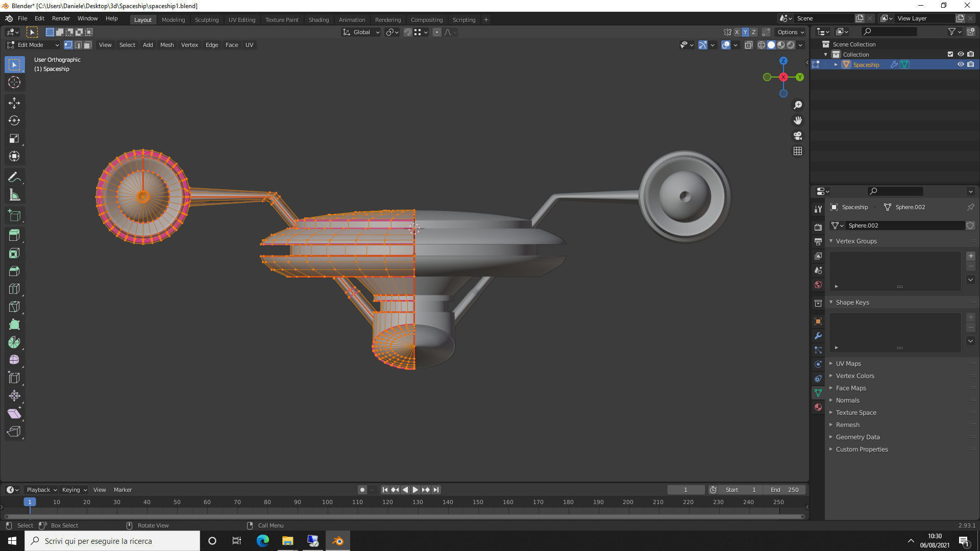The image size is (980, 551).
Task: Open the Vertex menu
Action: [x=189, y=45]
